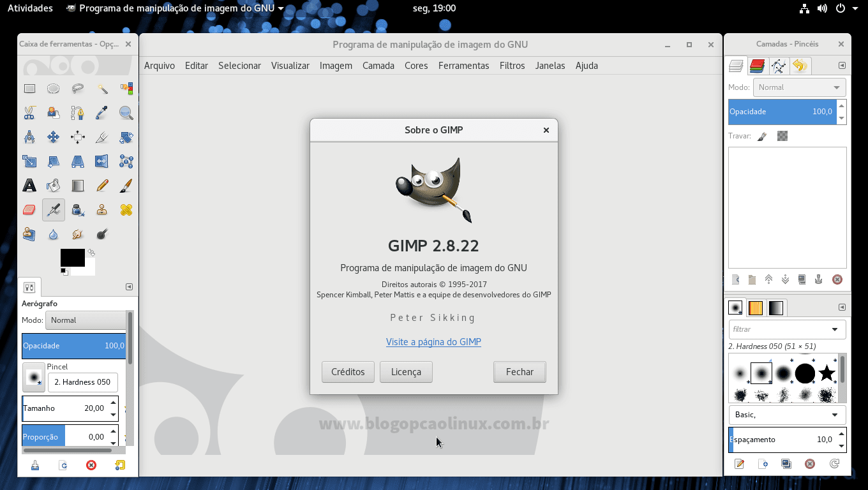Screen dimensions: 868x490
Task: Switch to the Undo History tab
Action: [800, 66]
